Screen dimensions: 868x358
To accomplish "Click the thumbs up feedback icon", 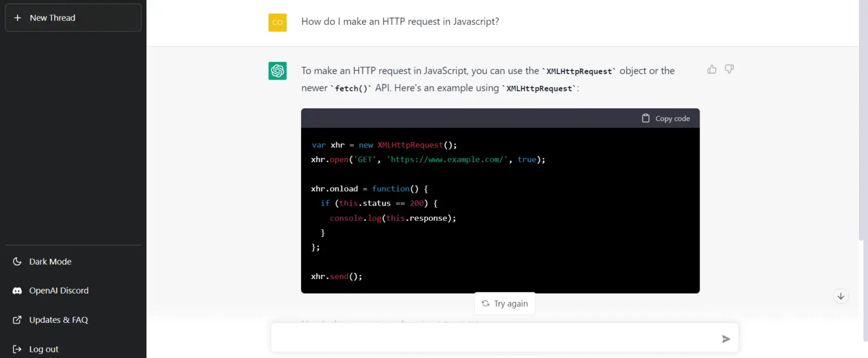I will (x=711, y=68).
